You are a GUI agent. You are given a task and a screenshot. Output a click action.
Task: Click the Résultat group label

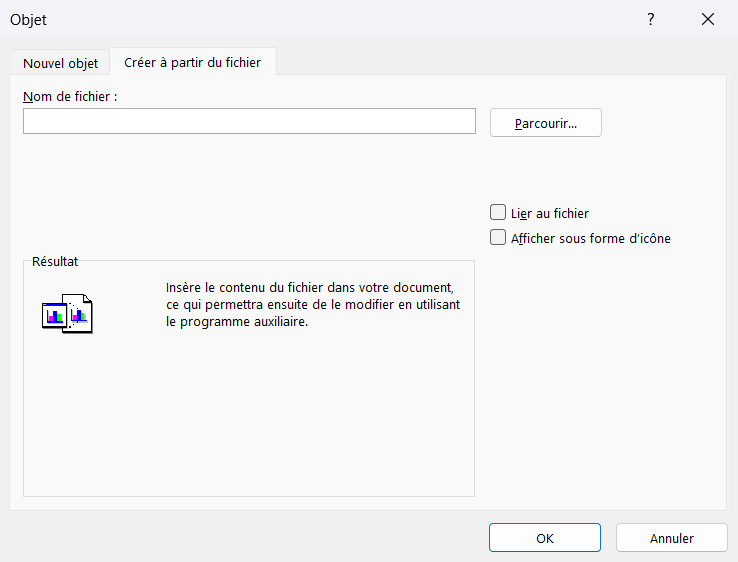click(55, 262)
